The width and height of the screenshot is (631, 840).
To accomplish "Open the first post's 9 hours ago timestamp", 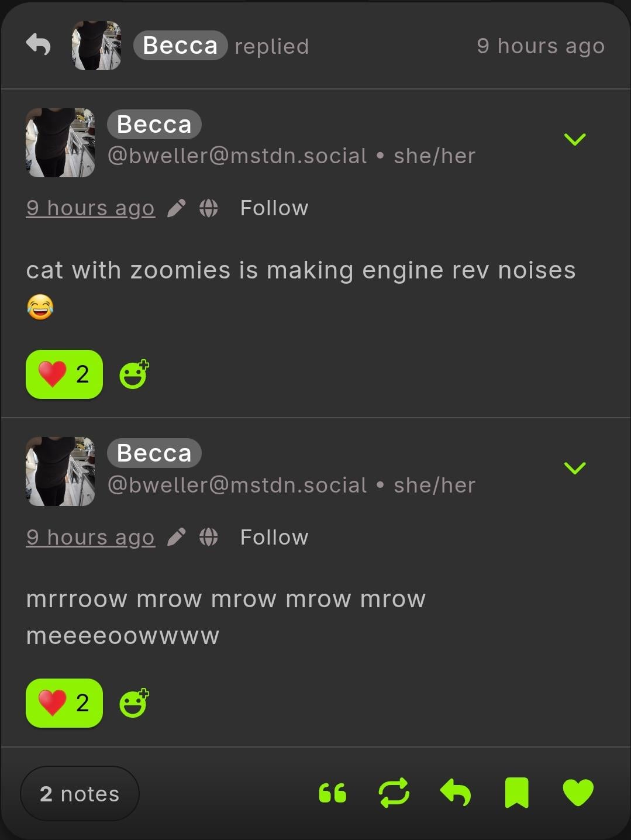I will [x=91, y=208].
